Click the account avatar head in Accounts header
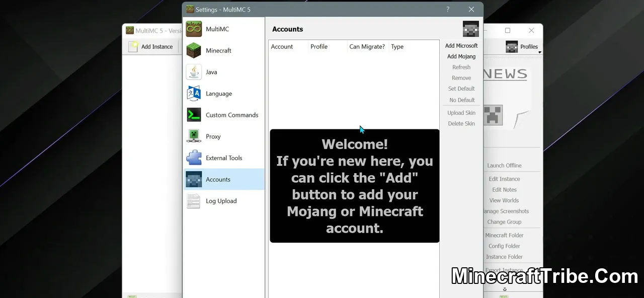The width and height of the screenshot is (644, 298). pos(471,29)
